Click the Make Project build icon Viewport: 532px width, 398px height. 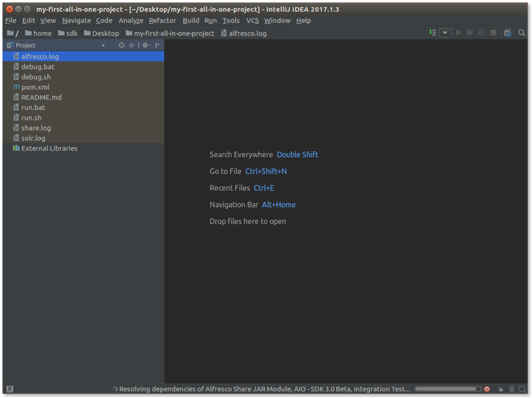click(433, 33)
